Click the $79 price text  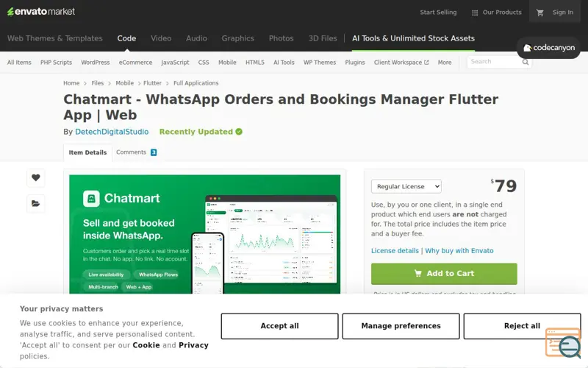pyautogui.click(x=503, y=186)
